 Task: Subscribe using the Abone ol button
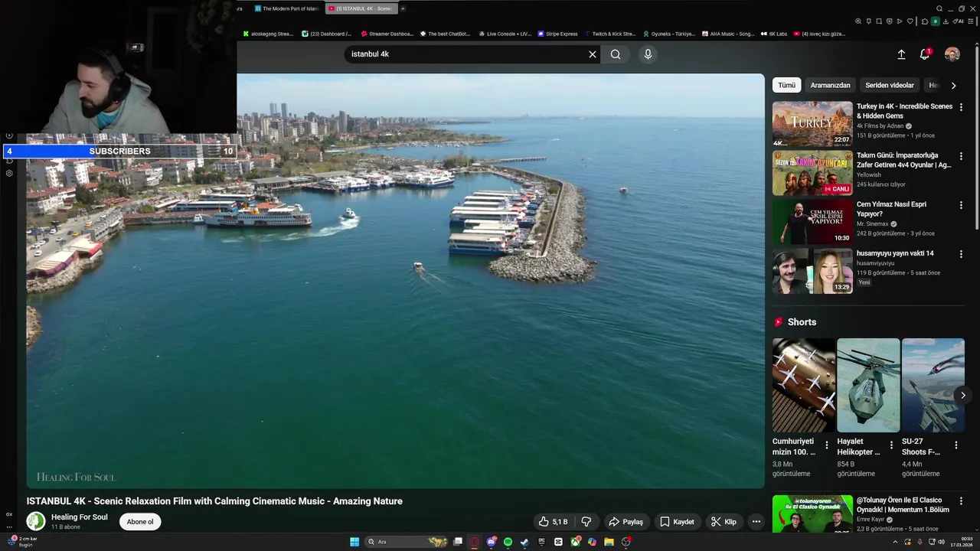tap(140, 522)
